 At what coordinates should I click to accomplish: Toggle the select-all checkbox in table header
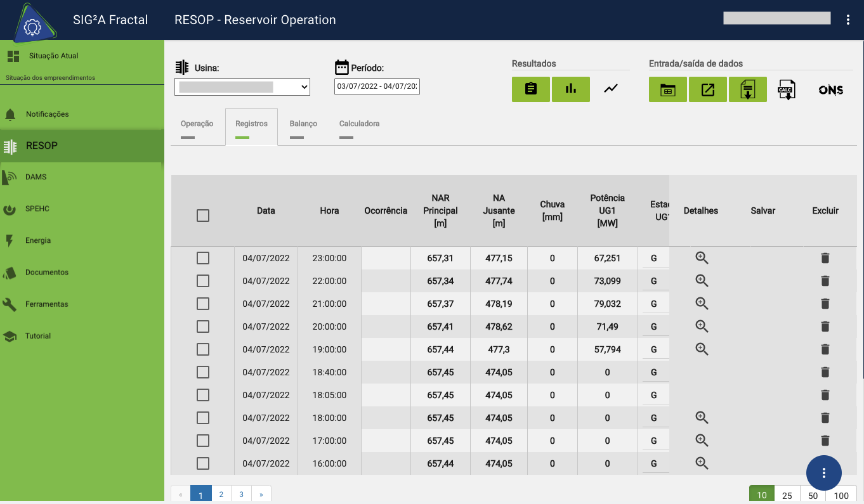pos(203,216)
